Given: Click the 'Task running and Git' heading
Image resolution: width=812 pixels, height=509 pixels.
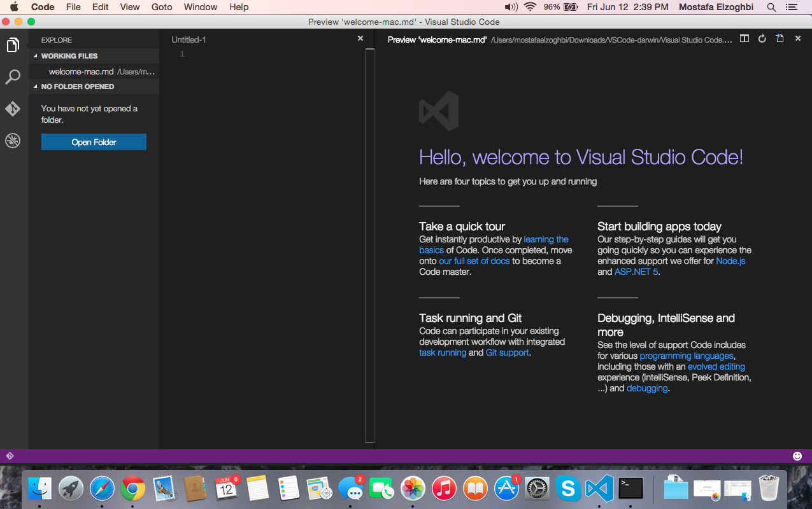Looking at the screenshot, I should pos(471,318).
